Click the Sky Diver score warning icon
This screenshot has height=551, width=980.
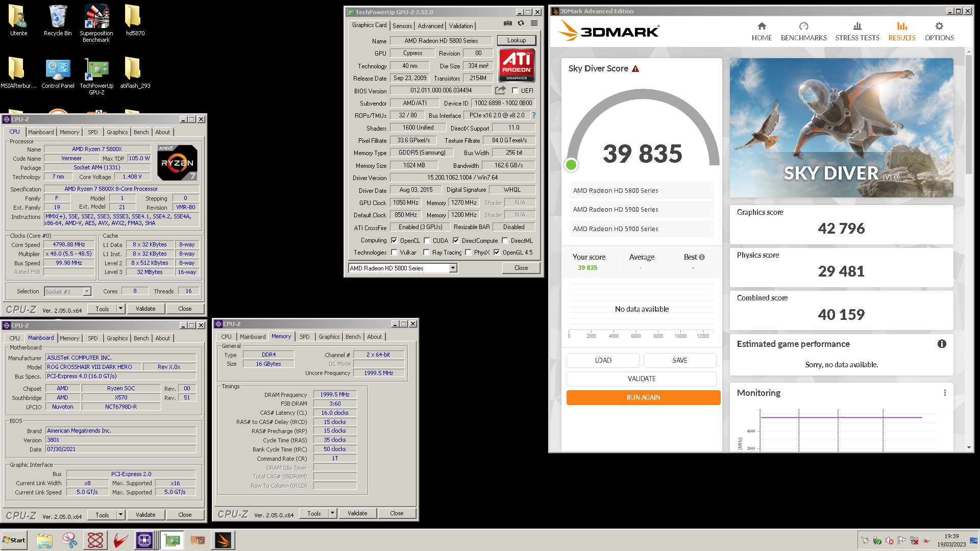(635, 69)
